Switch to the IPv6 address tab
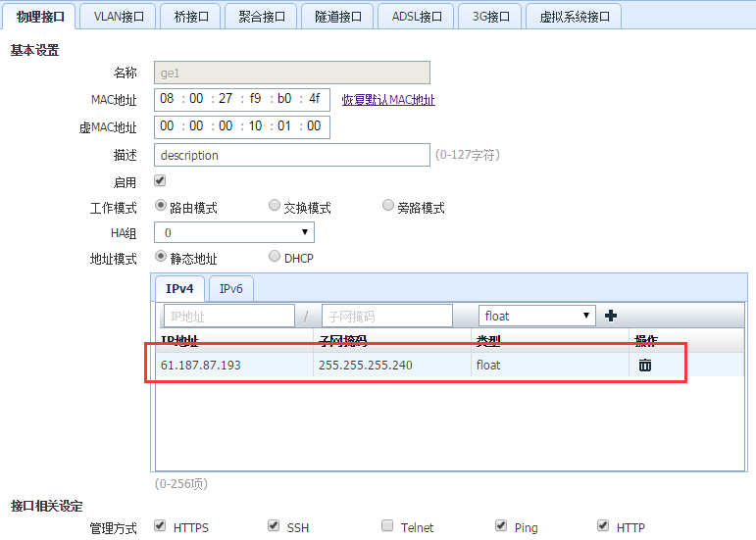The width and height of the screenshot is (756, 540). tap(231, 288)
